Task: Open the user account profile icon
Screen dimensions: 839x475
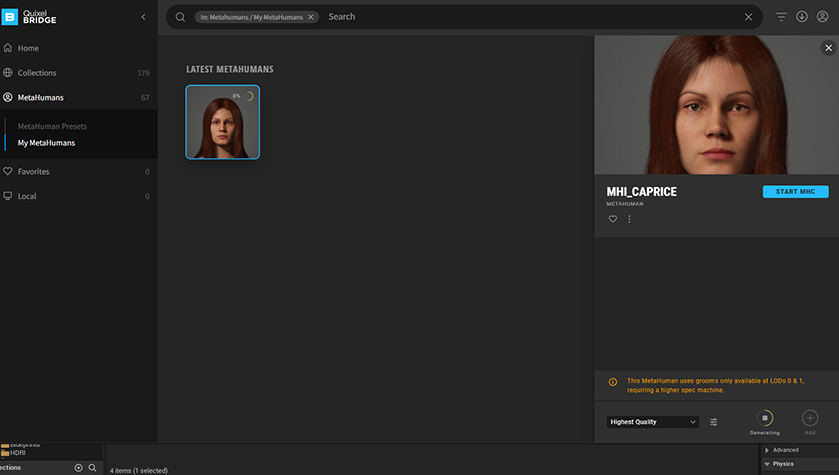Action: (x=822, y=17)
